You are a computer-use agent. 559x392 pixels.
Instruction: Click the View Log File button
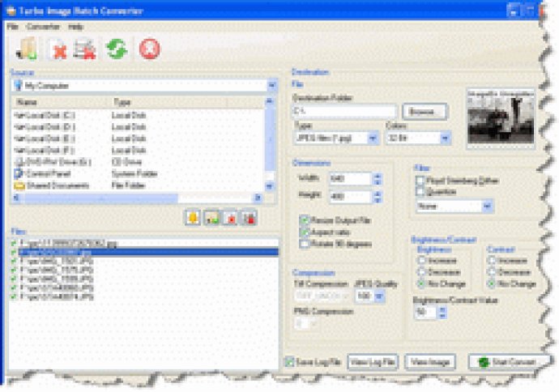372,362
